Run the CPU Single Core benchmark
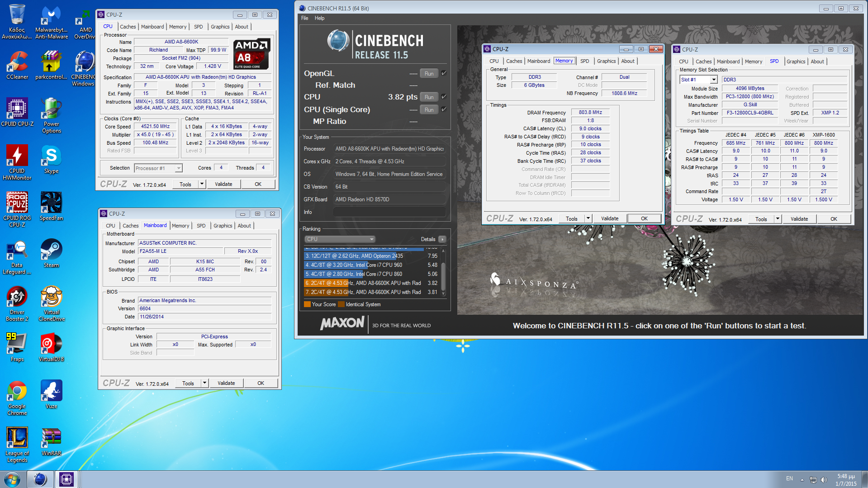The width and height of the screenshot is (868, 488). click(429, 109)
